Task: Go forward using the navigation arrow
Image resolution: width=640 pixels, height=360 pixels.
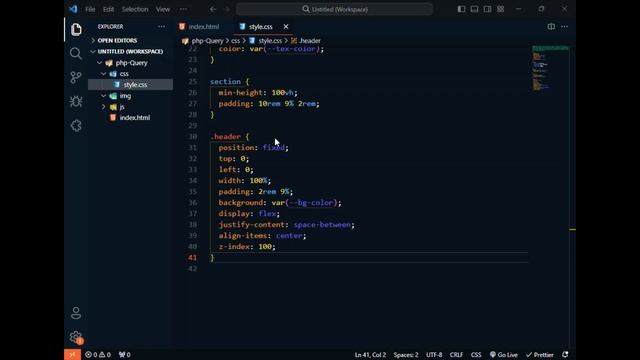Action: click(x=227, y=9)
